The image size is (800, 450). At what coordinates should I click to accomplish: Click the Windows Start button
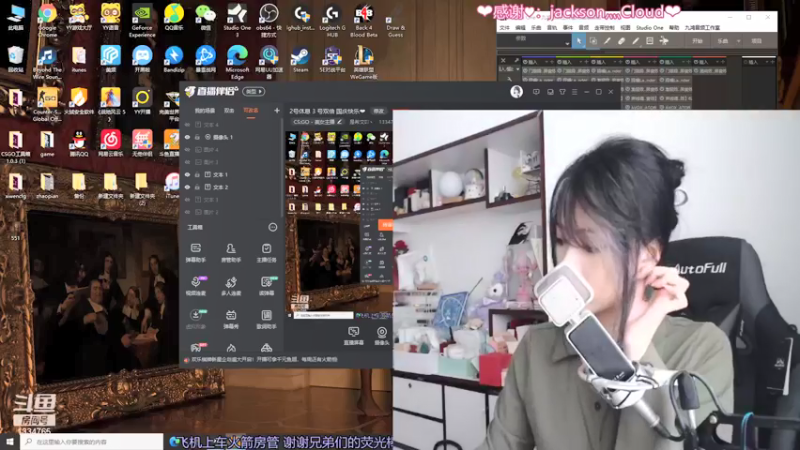(x=9, y=442)
